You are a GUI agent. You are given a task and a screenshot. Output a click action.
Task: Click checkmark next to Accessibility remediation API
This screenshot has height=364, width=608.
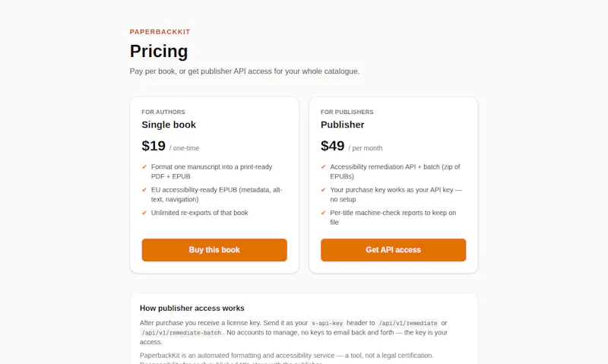pos(324,167)
